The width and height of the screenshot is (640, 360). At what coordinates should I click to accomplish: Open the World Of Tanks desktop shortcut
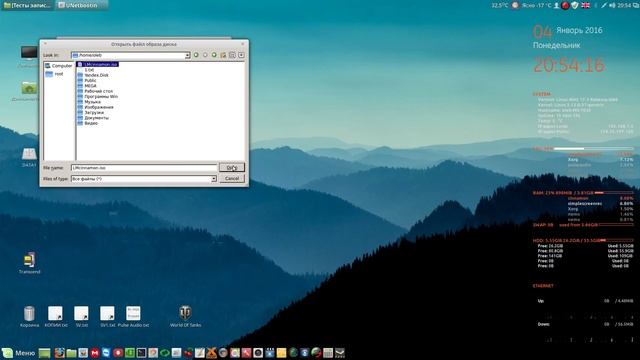(x=185, y=316)
